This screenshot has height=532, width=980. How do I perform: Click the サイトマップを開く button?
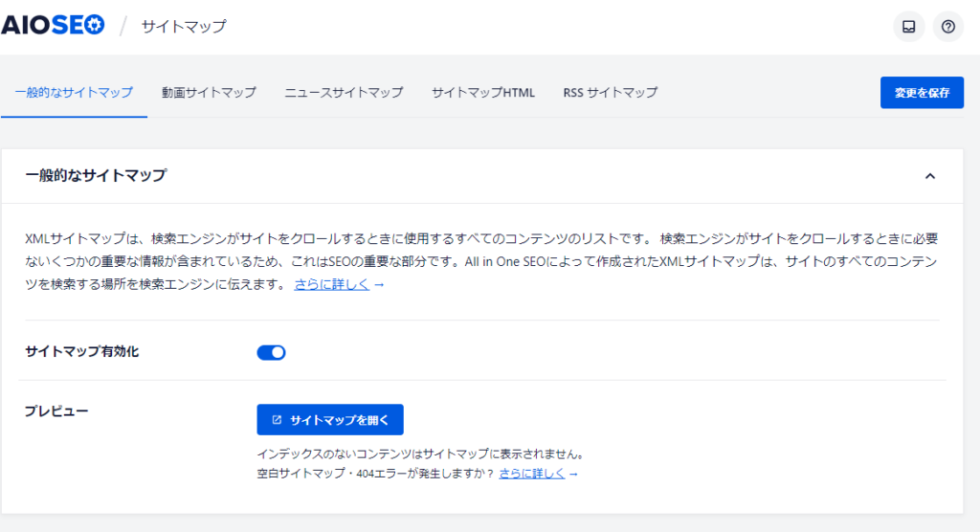click(x=330, y=420)
